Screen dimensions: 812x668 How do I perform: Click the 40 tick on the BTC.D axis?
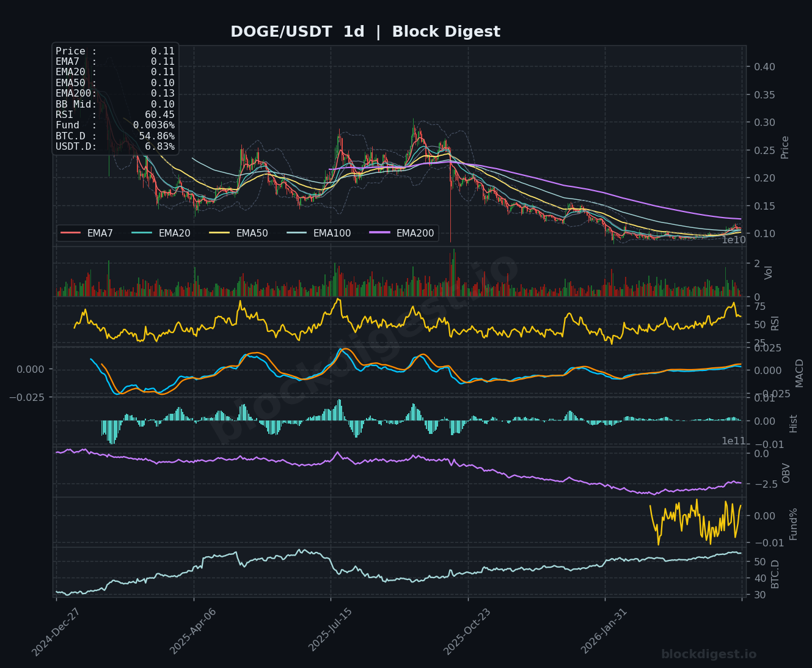(x=759, y=578)
